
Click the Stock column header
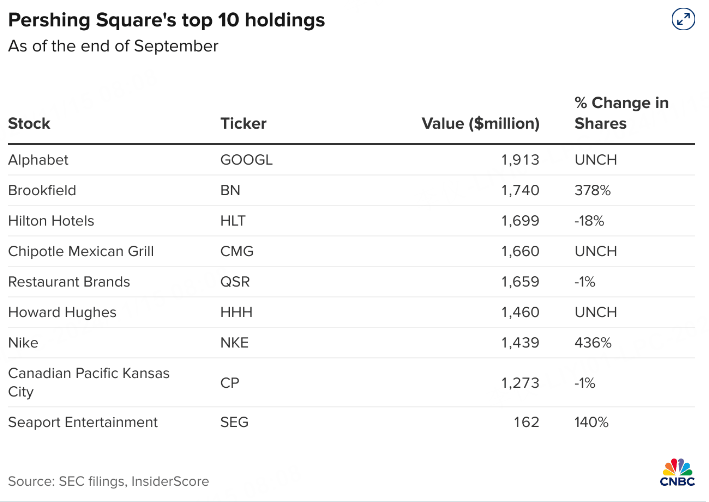pyautogui.click(x=29, y=124)
